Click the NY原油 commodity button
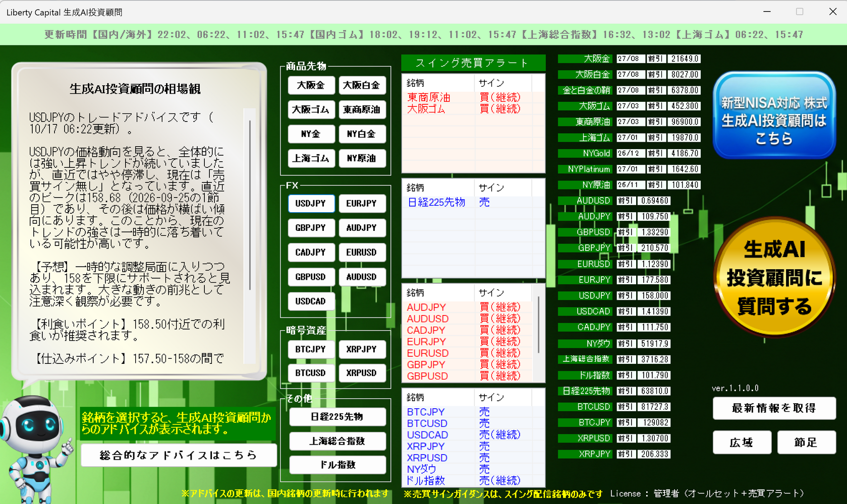Viewport: 847px width, 504px height. (x=362, y=158)
